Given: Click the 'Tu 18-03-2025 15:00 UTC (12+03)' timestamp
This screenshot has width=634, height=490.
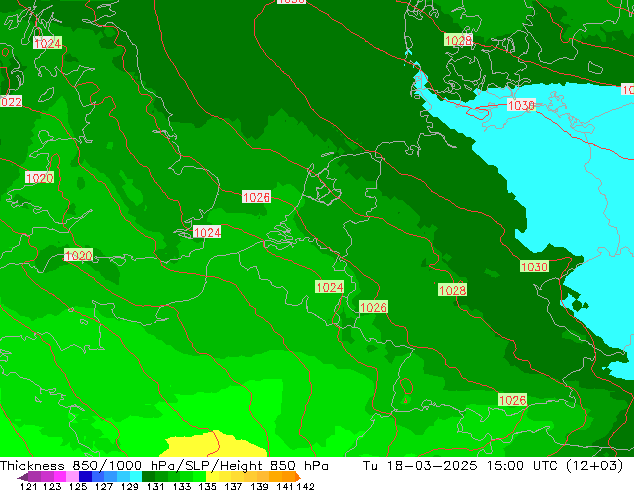Looking at the screenshot, I should (493, 466).
